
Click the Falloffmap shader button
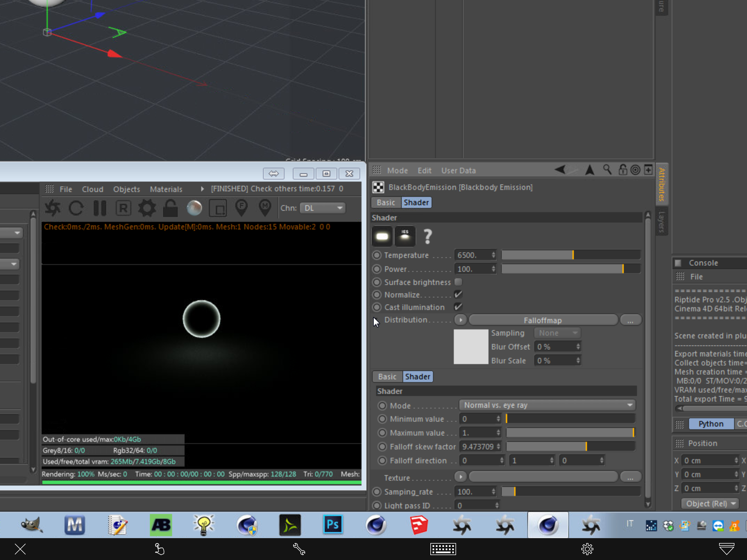tap(543, 320)
